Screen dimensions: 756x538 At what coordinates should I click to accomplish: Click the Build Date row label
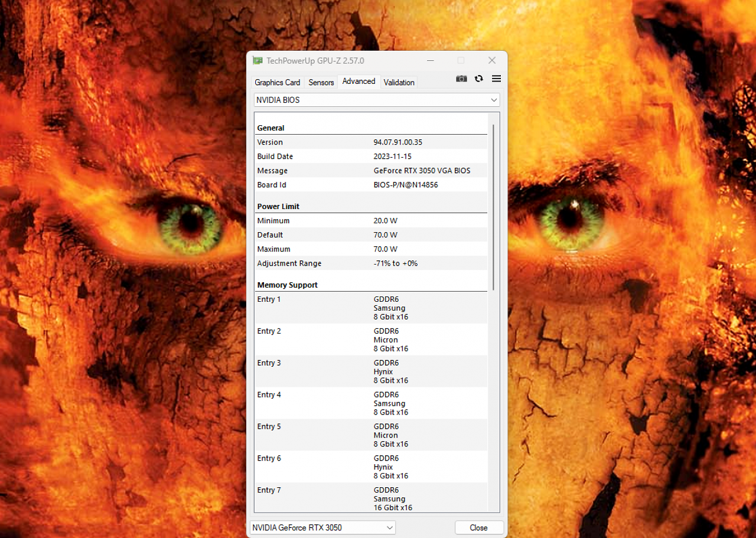(x=275, y=156)
